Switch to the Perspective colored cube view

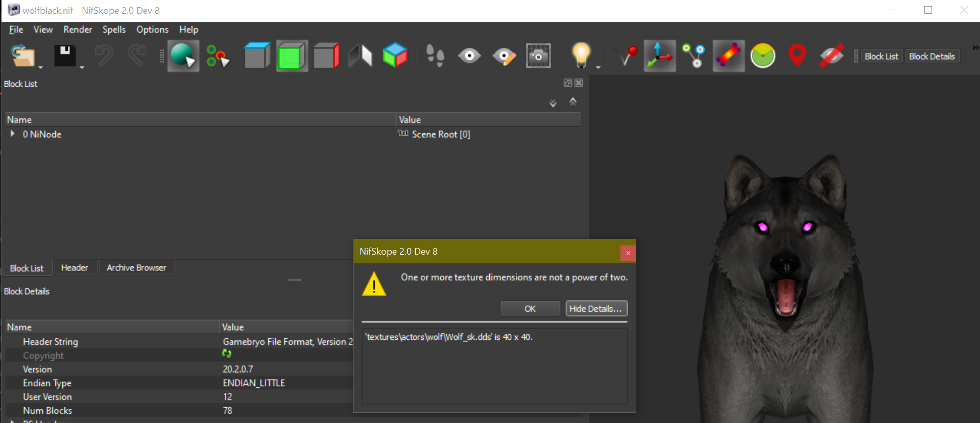[x=395, y=55]
